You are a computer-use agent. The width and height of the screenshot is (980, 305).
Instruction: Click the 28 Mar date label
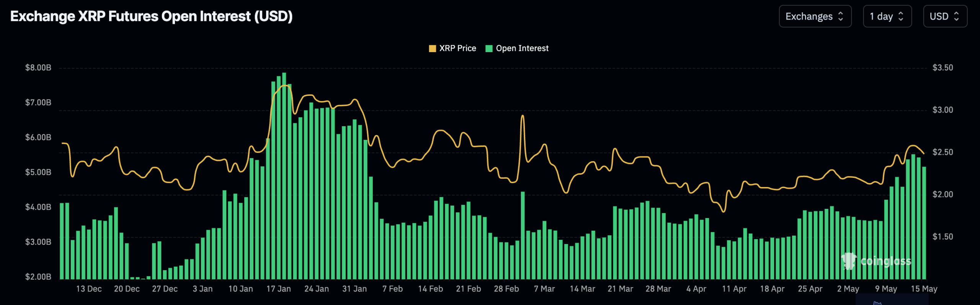point(658,289)
